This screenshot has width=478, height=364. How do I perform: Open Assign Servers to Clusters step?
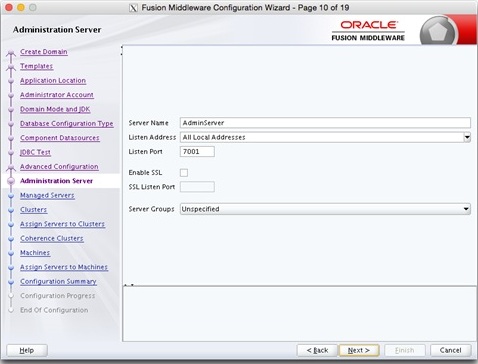click(62, 224)
